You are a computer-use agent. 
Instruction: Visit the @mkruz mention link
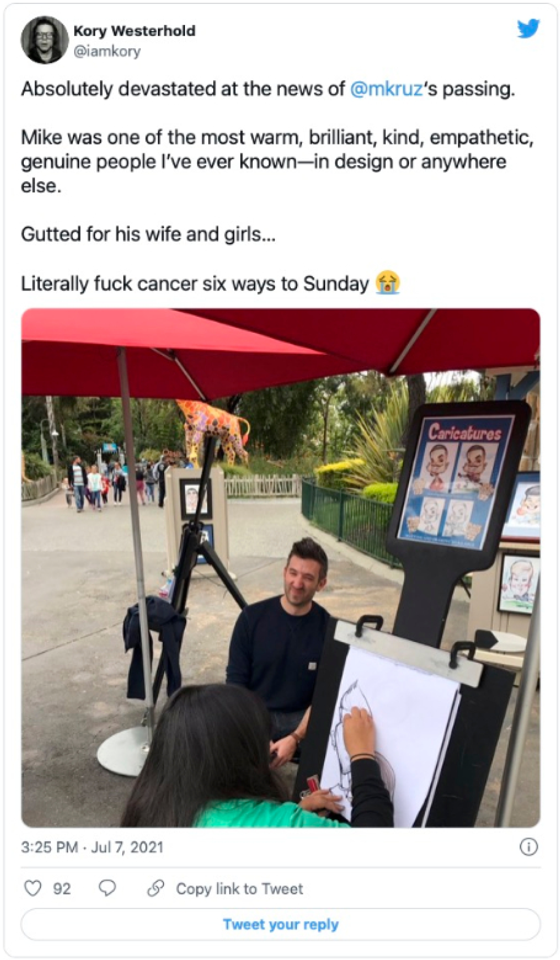(386, 89)
